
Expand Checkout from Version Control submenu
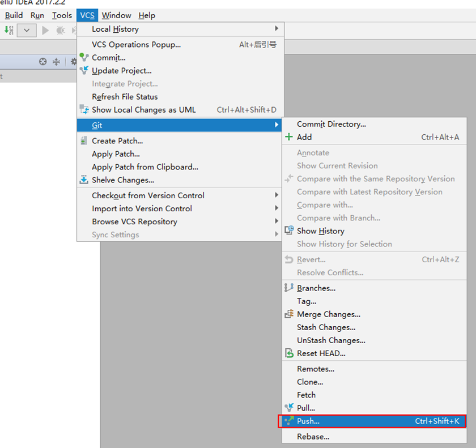point(180,195)
